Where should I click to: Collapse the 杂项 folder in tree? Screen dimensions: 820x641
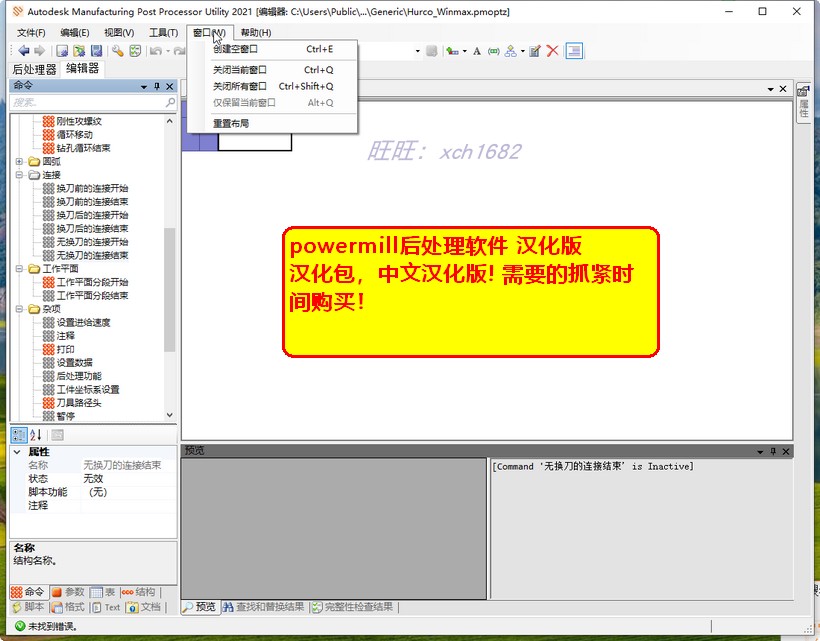[x=19, y=308]
